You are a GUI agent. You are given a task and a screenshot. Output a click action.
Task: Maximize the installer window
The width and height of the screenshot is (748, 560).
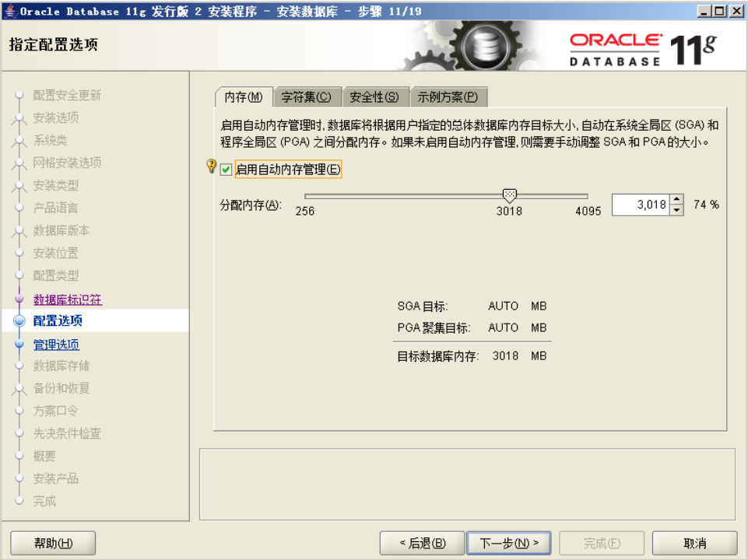(x=720, y=10)
